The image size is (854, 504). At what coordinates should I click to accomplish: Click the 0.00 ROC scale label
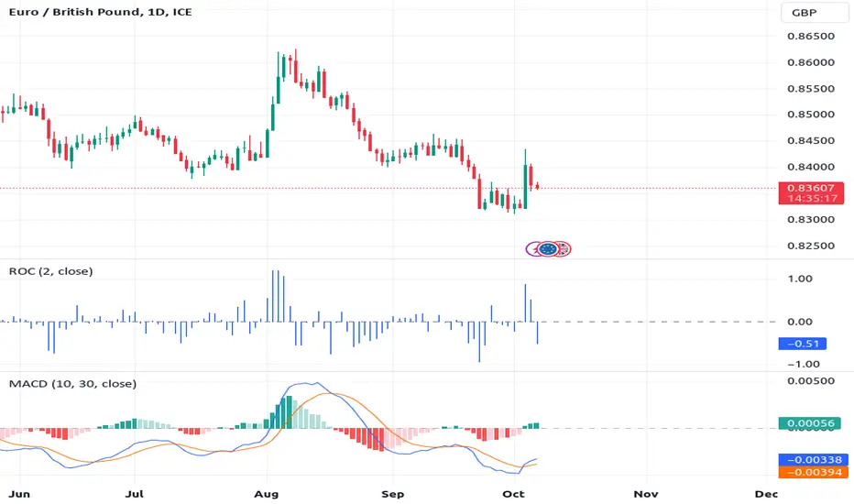[x=800, y=322]
